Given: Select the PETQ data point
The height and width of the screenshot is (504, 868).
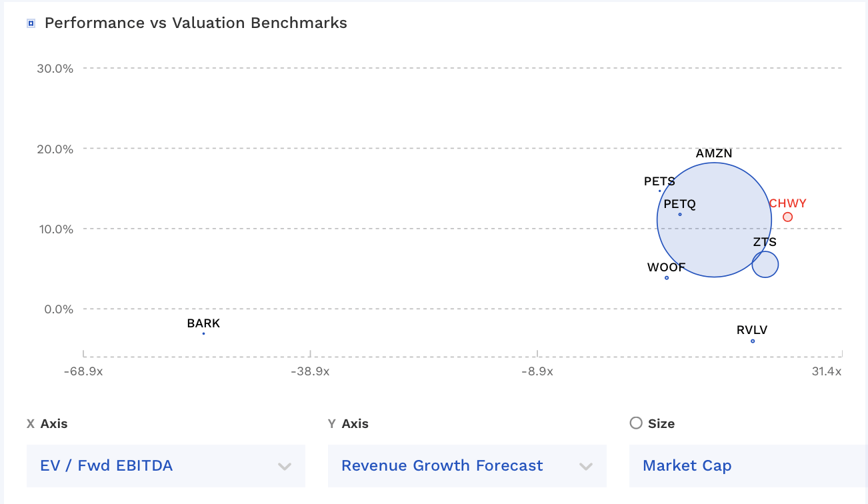Looking at the screenshot, I should pyautogui.click(x=679, y=214).
